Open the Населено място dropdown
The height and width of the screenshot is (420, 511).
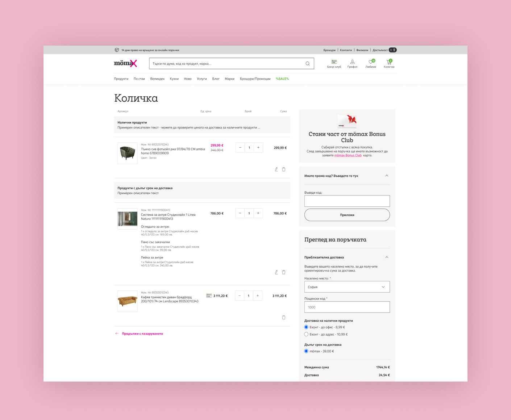[x=347, y=287]
